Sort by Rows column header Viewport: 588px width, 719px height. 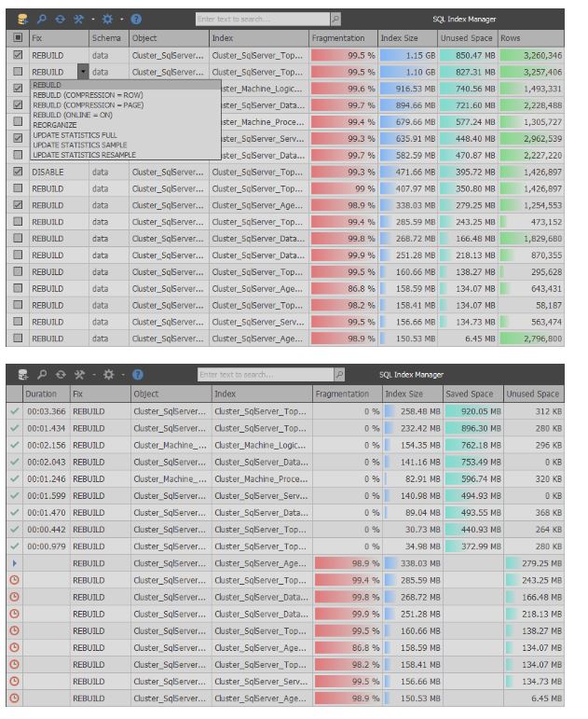point(531,38)
